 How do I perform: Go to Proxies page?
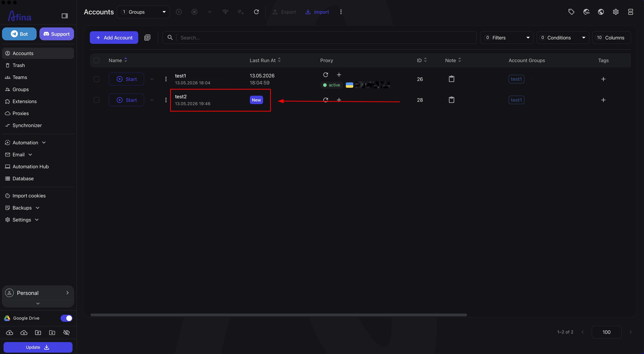[x=38, y=113]
